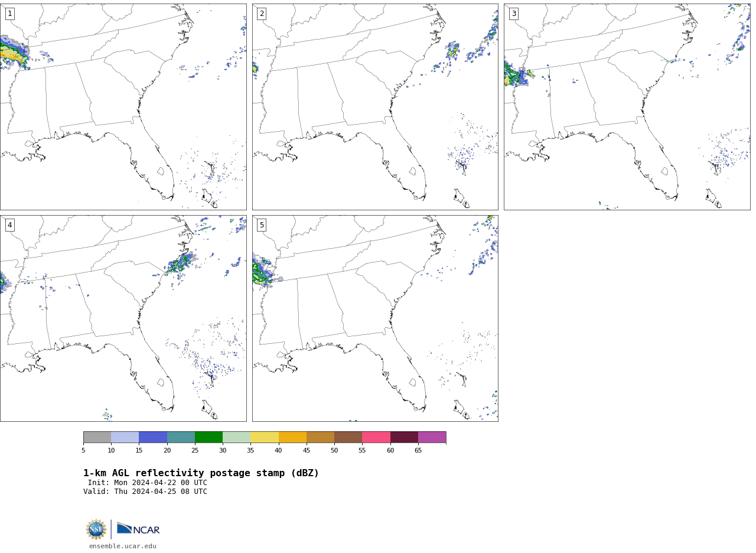Click the panel number label 3
The height and width of the screenshot is (553, 756).
pyautogui.click(x=513, y=14)
